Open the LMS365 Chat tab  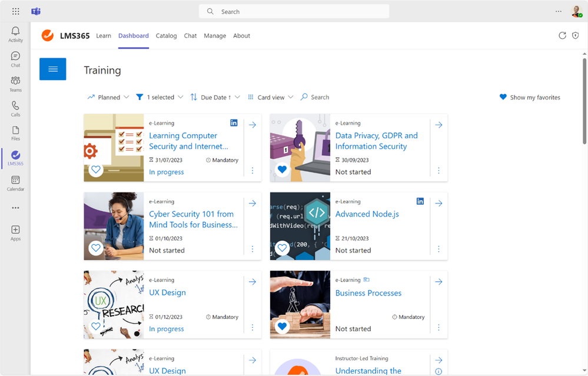coord(190,36)
